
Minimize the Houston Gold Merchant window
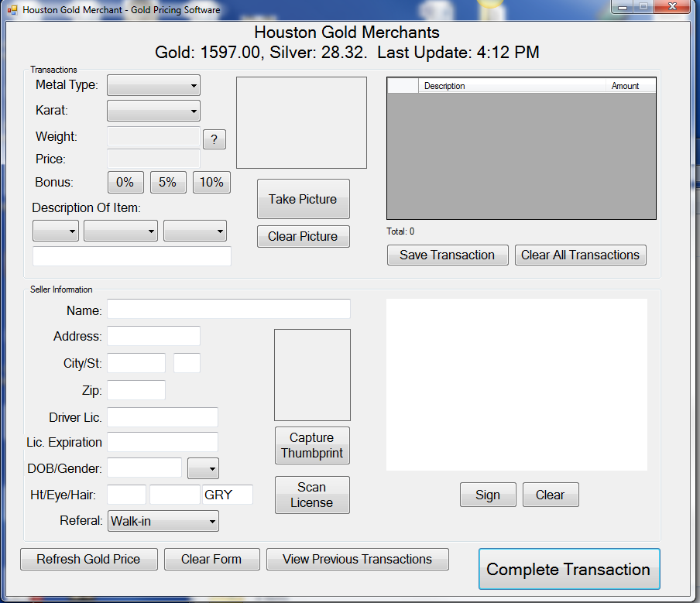623,7
